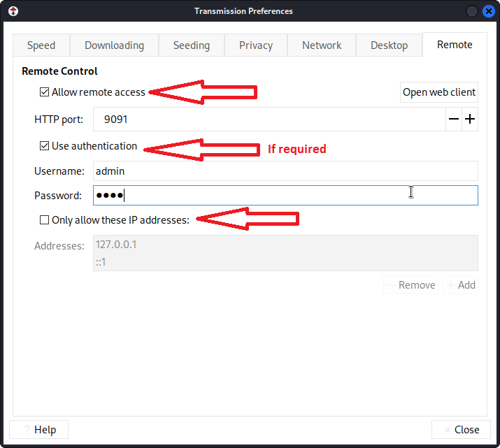Increase HTTP port with plus button
500x448 pixels.
click(x=471, y=120)
